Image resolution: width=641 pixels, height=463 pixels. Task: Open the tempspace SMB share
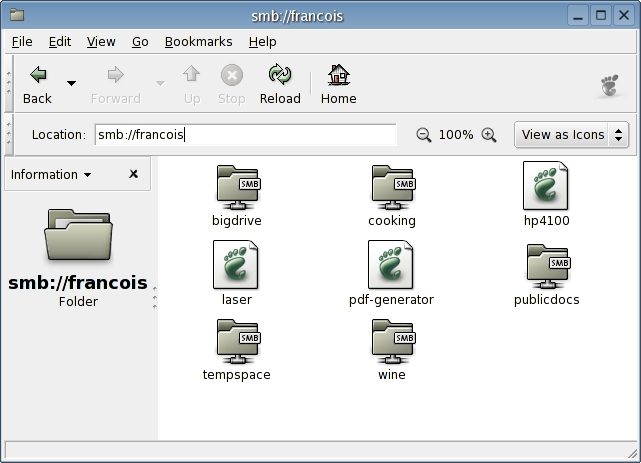pos(237,343)
